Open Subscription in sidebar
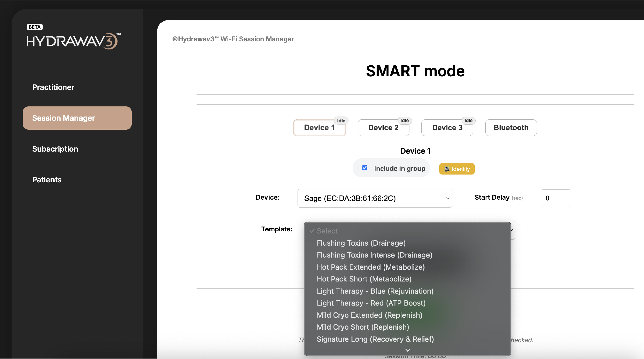This screenshot has height=359, width=644. [x=55, y=149]
